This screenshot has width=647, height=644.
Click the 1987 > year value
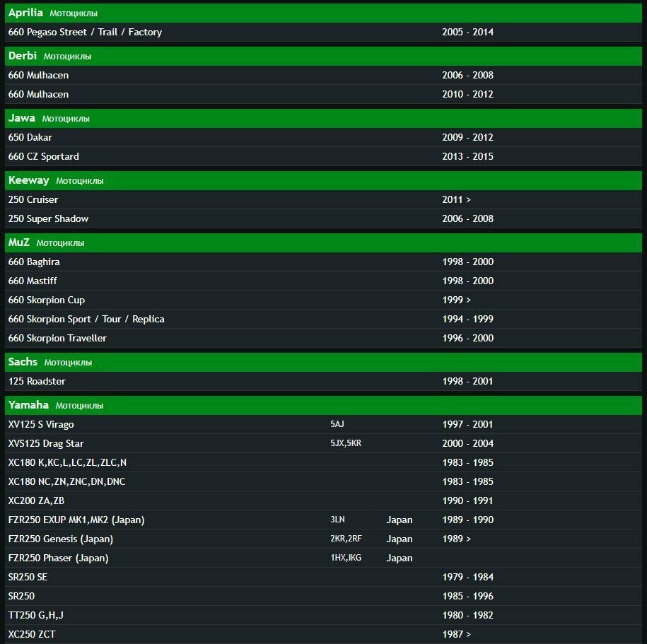[x=456, y=635]
